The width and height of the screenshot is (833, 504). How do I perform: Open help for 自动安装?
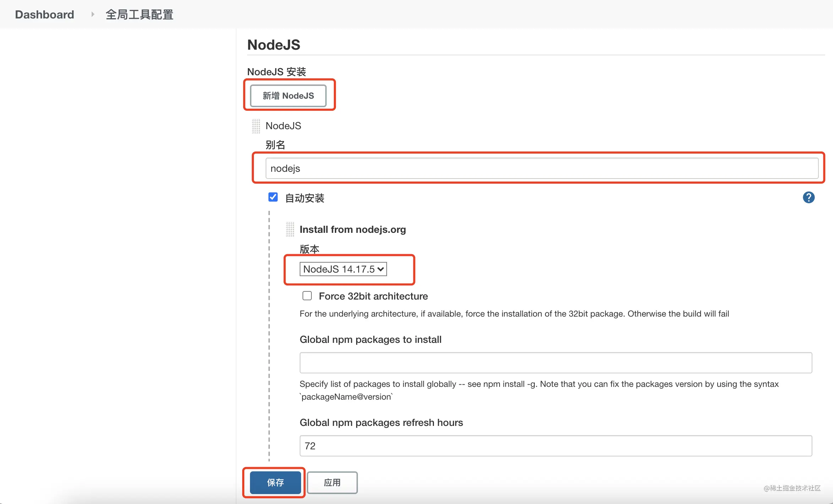(x=808, y=197)
